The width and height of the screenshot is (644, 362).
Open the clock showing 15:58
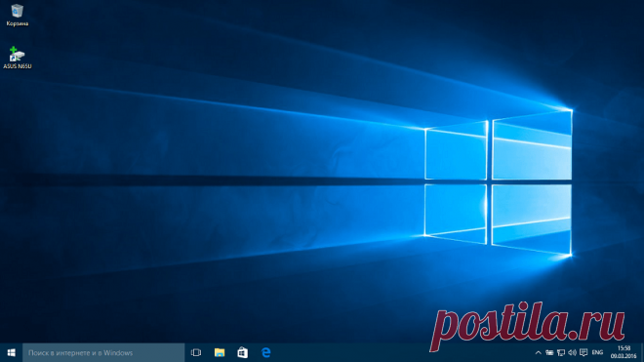(x=624, y=352)
